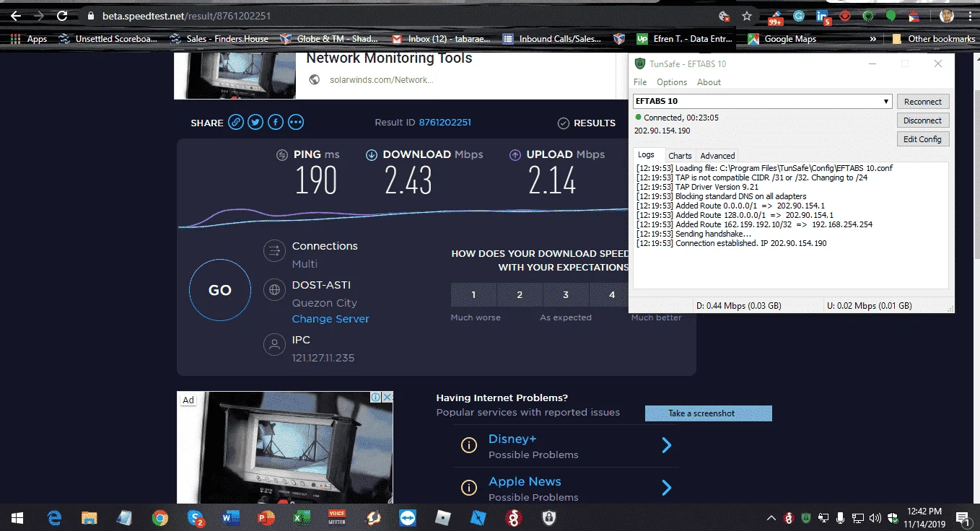Start a new test with GO button
This screenshot has height=531, width=980.
[220, 290]
